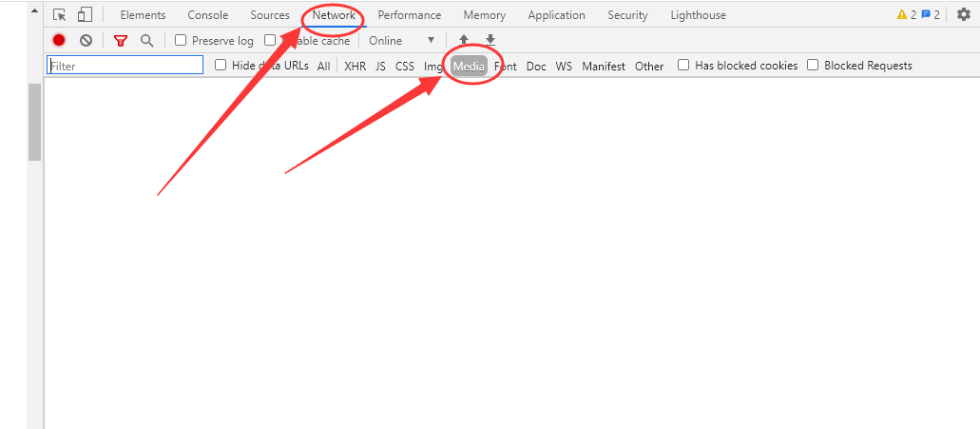Viewport: 980px width, 429px height.
Task: Click the Filter text input field
Action: (x=125, y=66)
